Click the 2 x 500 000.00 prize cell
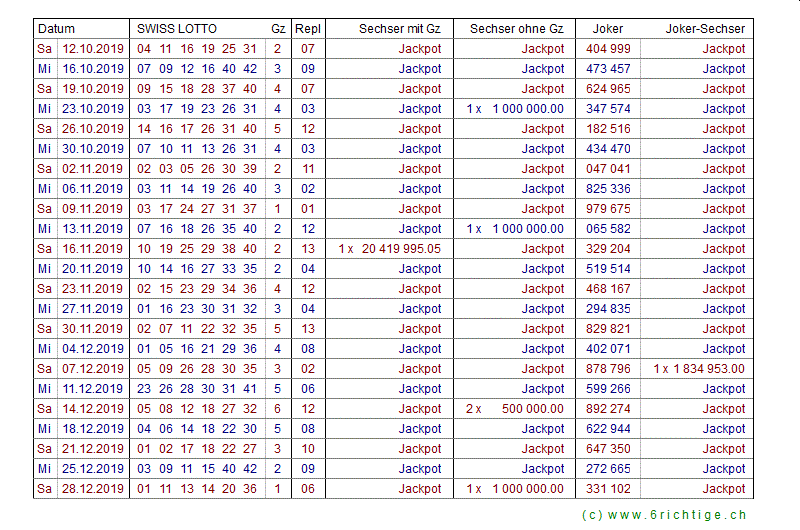This screenshot has height=530, width=800. (x=515, y=409)
